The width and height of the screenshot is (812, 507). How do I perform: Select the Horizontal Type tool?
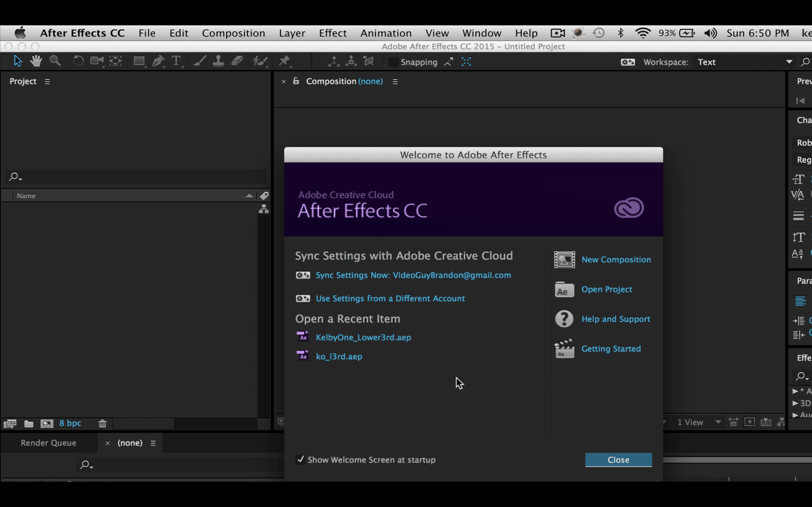pyautogui.click(x=176, y=61)
